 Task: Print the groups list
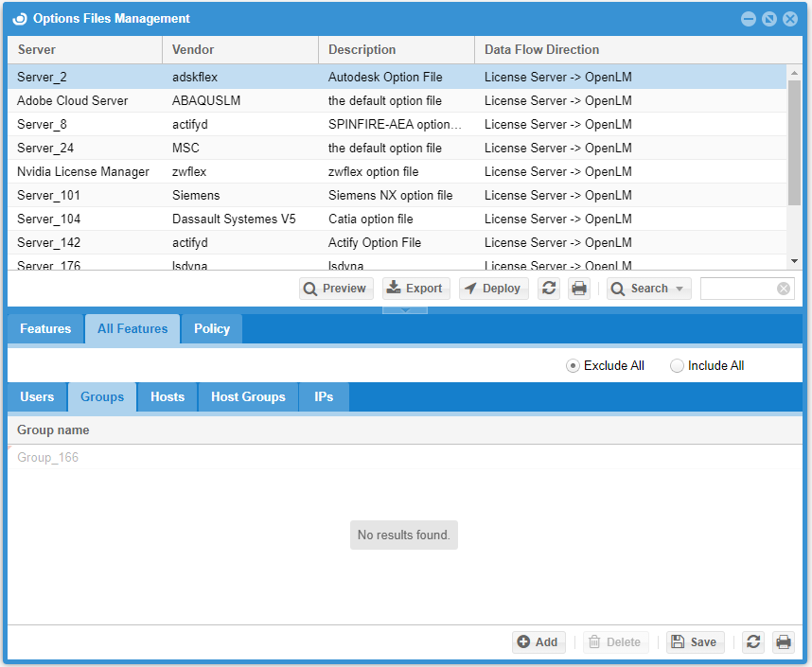point(784,641)
